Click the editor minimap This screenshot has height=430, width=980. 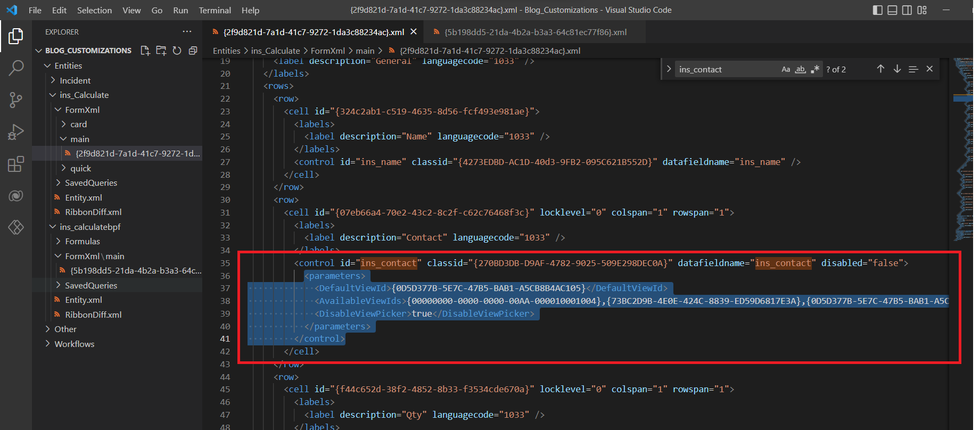tap(962, 149)
